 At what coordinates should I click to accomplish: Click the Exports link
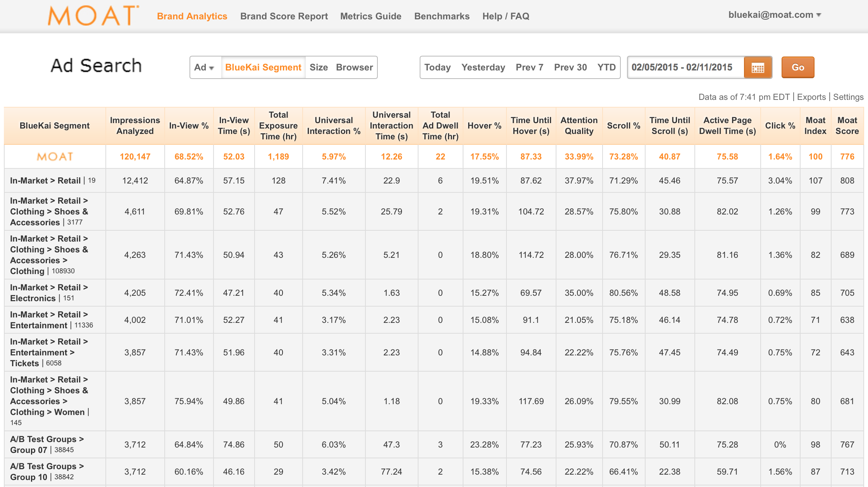point(811,97)
